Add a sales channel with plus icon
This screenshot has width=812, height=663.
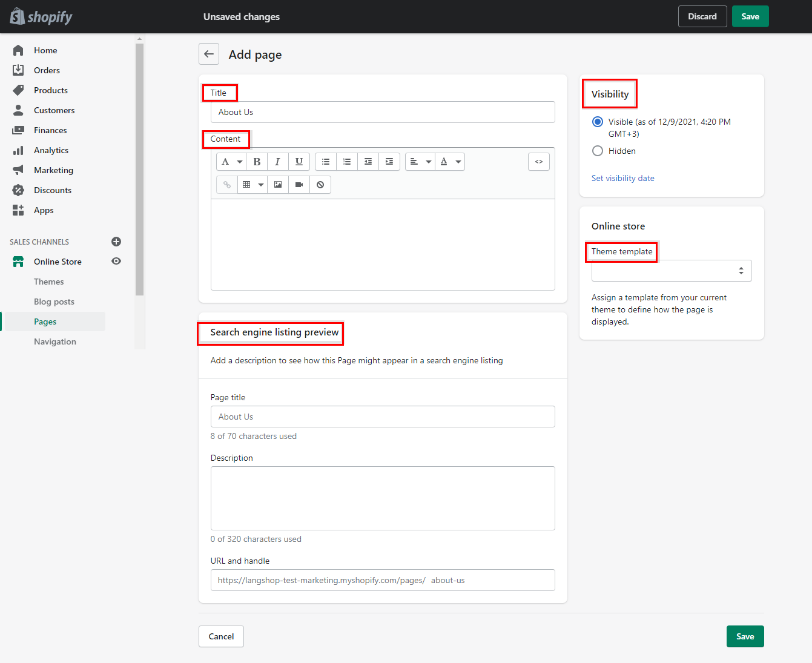click(116, 242)
